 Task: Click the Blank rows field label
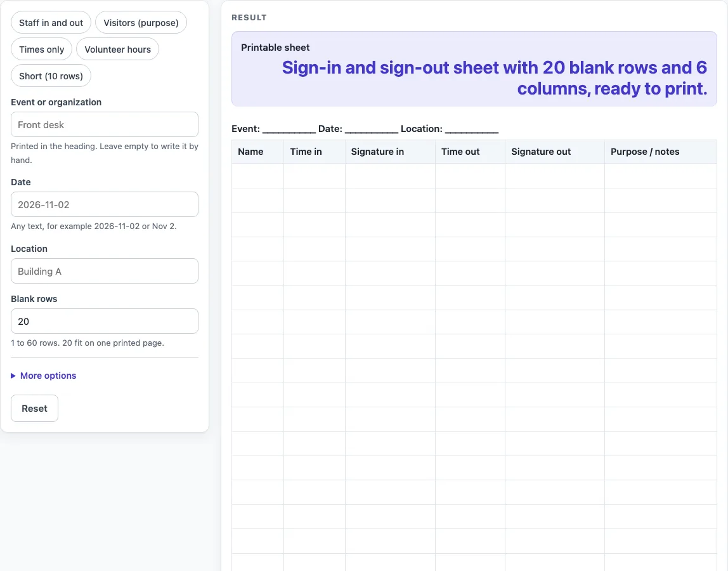34,299
